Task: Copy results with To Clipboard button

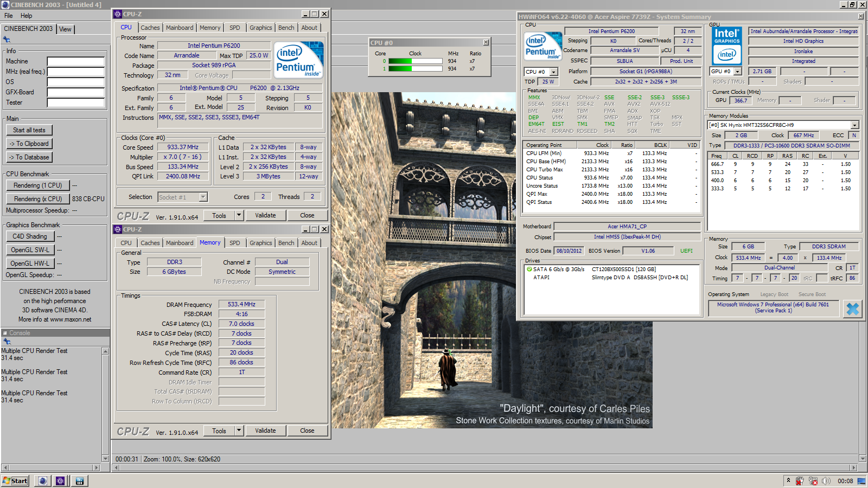Action: click(29, 144)
